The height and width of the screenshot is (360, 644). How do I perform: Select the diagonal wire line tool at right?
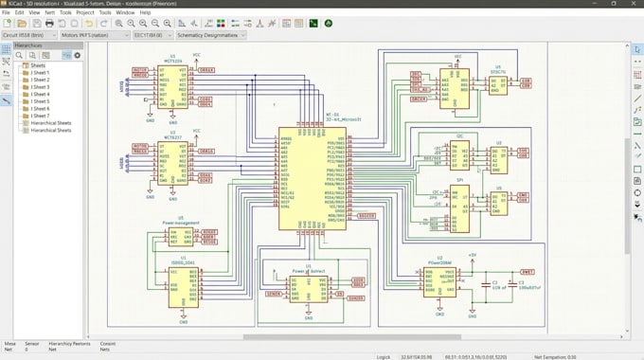pyautogui.click(x=637, y=99)
